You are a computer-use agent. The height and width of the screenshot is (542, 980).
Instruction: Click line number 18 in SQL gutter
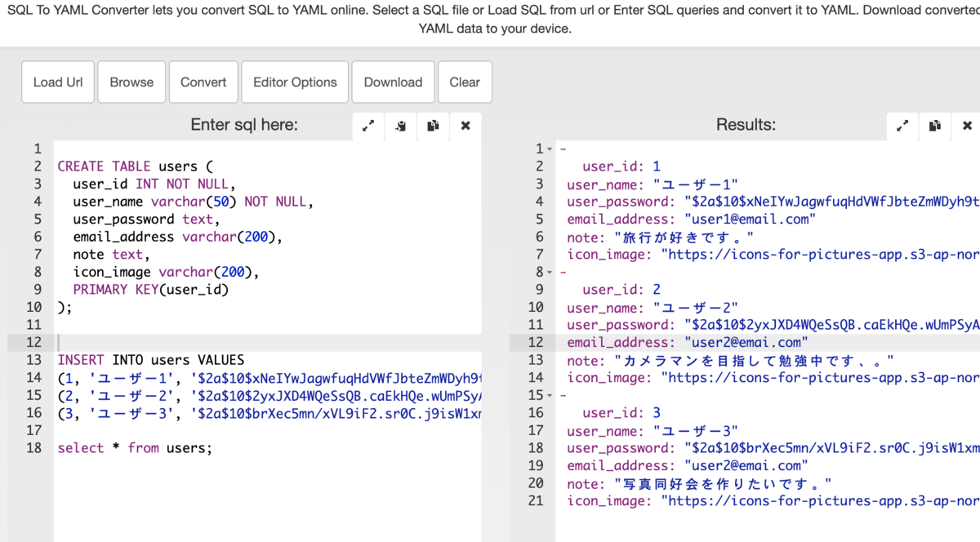33,448
